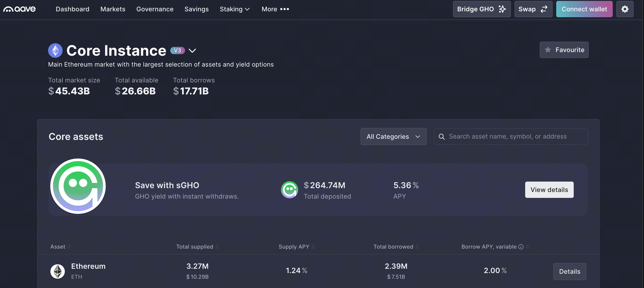The width and height of the screenshot is (644, 288).
Task: Open the All Categories dropdown
Action: (x=393, y=137)
